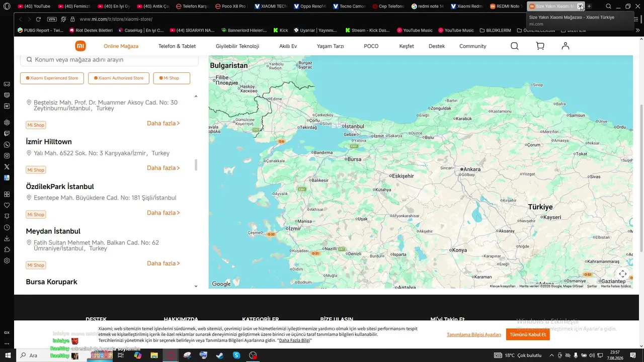Image resolution: width=644 pixels, height=362 pixels.
Task: Show hidden system tray icons
Action: click(x=551, y=355)
